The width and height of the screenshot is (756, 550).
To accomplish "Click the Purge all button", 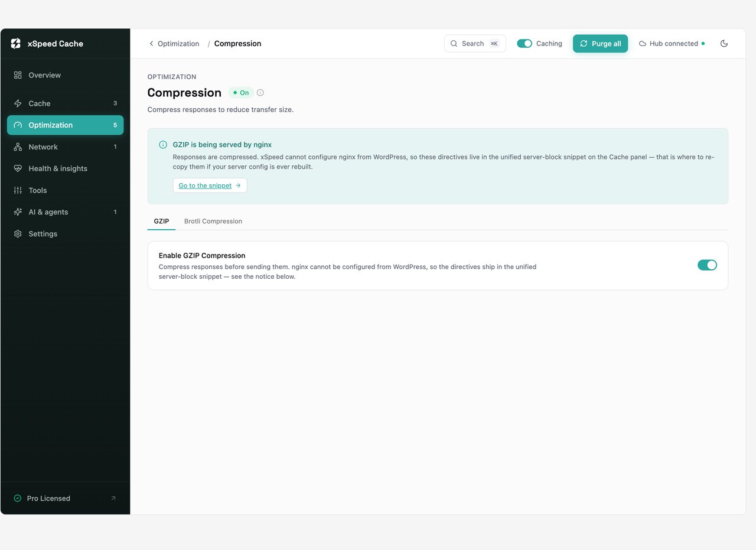I will tap(600, 44).
